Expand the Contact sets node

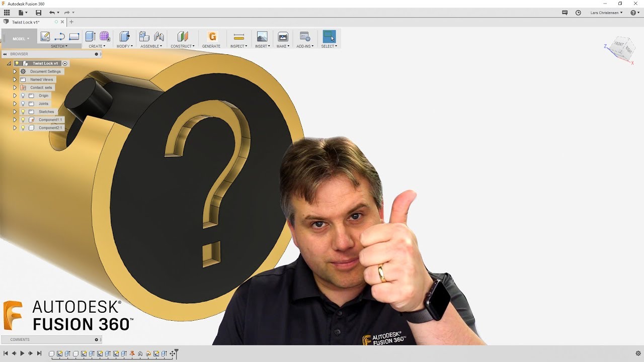pos(15,87)
